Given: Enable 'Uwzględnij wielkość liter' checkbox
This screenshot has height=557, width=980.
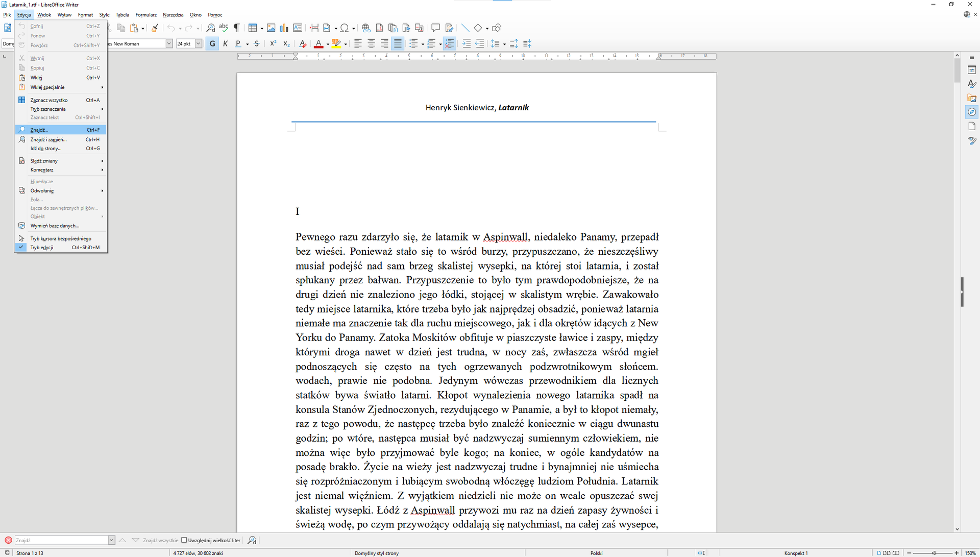Looking at the screenshot, I should point(184,540).
